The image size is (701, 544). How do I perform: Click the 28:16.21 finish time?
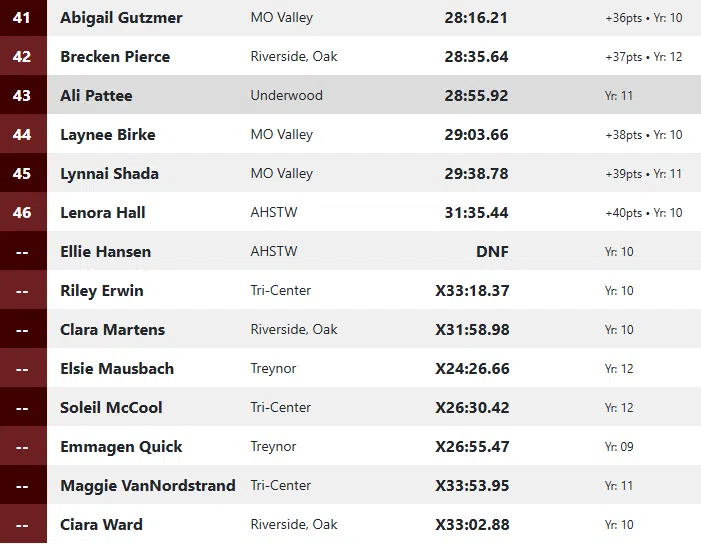(x=476, y=18)
